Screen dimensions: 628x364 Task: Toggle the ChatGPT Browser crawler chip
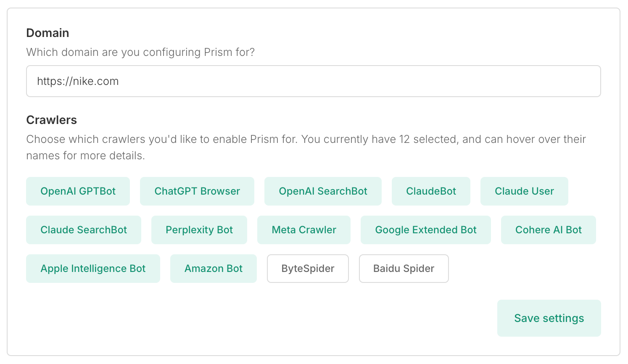point(197,191)
